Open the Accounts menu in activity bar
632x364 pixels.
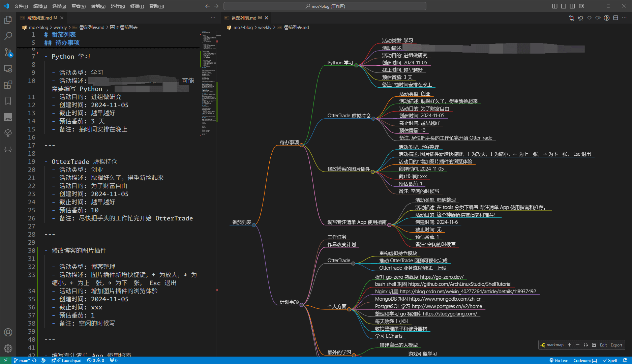point(8,332)
